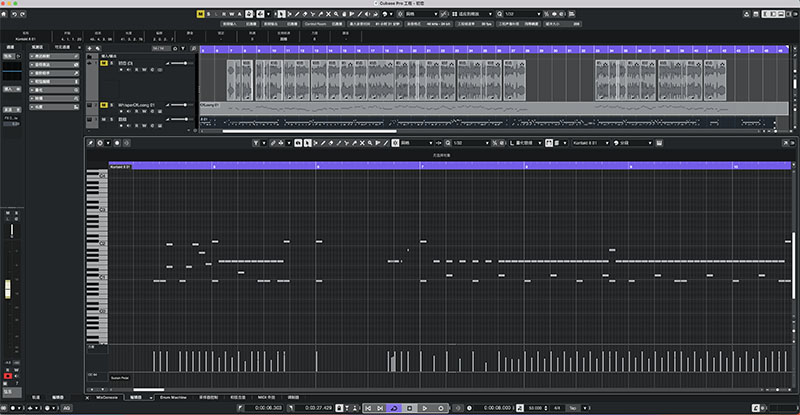Click the Kontakt 8 01 part label in editor ruler

[x=120, y=166]
